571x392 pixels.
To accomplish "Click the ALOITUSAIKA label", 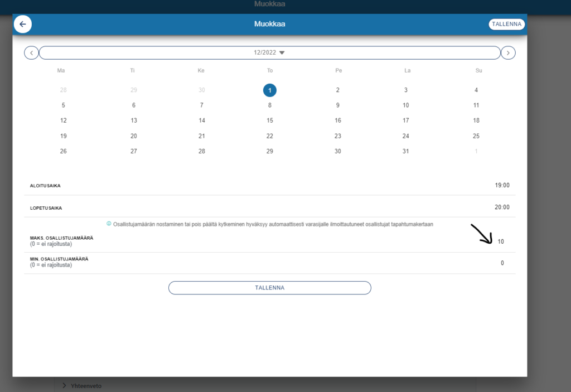I will point(45,186).
